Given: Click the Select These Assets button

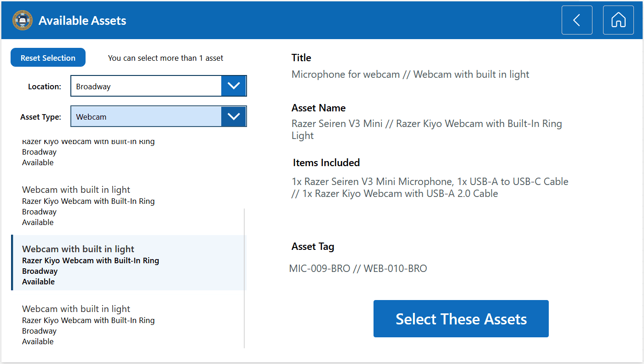Looking at the screenshot, I should click(460, 318).
